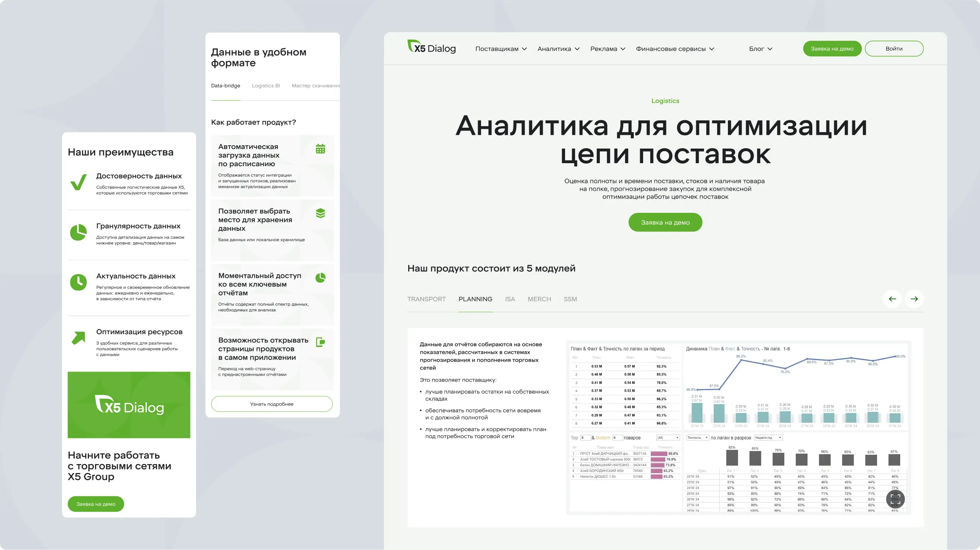Click the calendar icon on the scheduled upload card
The image size is (980, 550).
320,149
